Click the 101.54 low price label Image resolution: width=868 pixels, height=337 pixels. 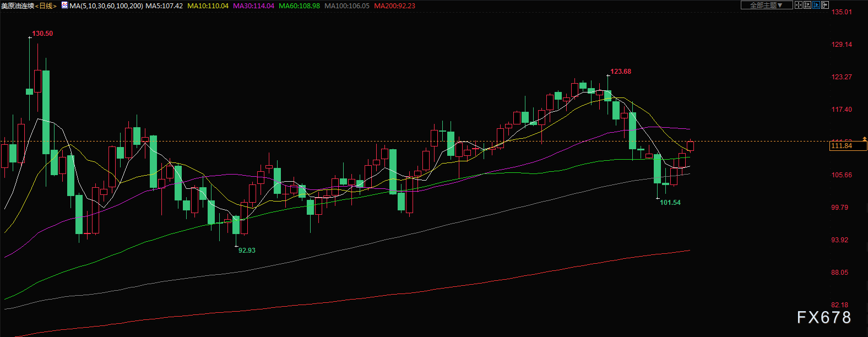point(670,203)
